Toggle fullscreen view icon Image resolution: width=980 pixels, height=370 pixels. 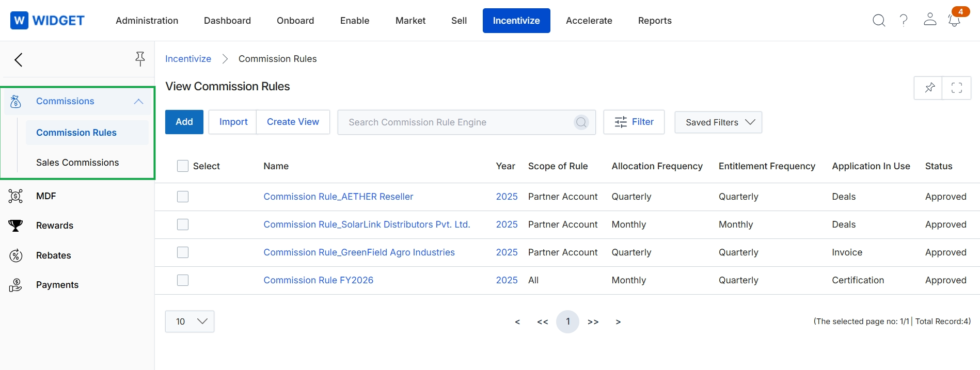point(957,88)
